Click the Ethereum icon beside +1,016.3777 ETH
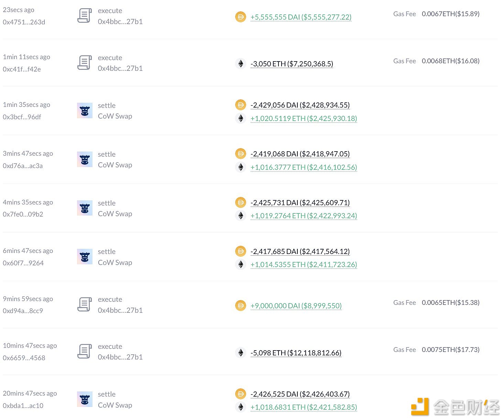Screen dimensions: 504x420 (241, 167)
